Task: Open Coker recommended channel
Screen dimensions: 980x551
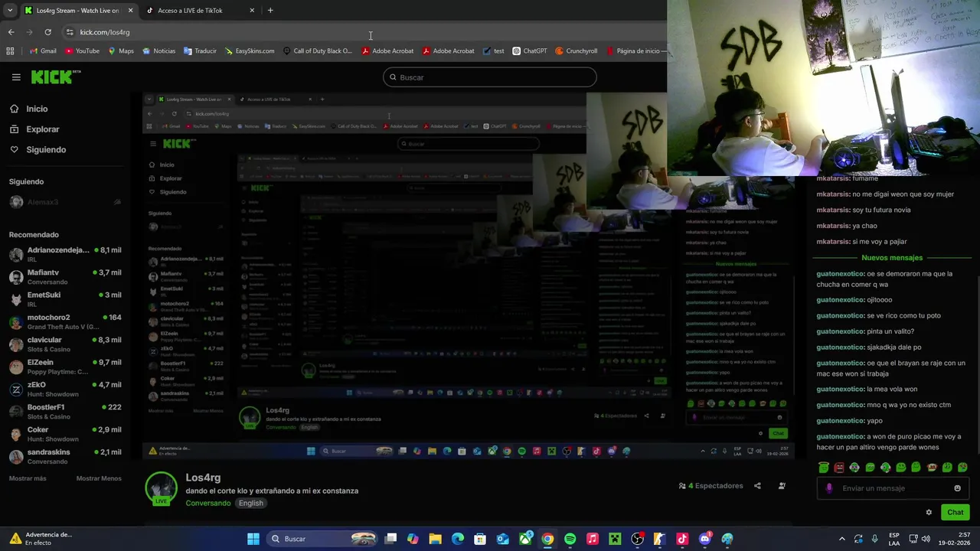Action: click(65, 434)
